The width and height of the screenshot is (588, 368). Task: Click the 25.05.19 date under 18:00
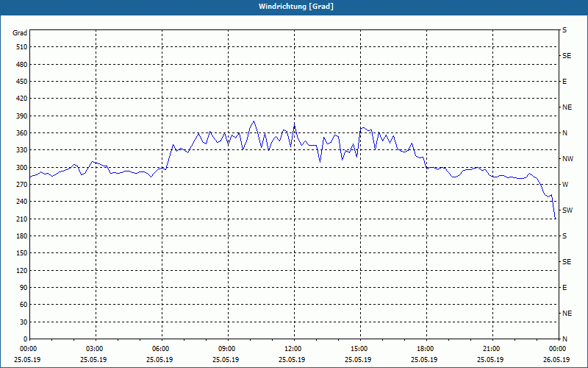click(x=424, y=360)
